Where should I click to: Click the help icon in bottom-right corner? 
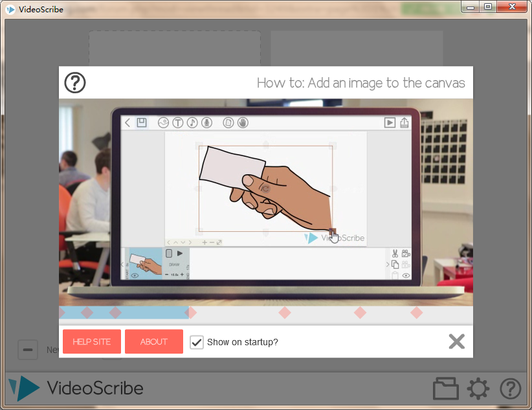[511, 389]
